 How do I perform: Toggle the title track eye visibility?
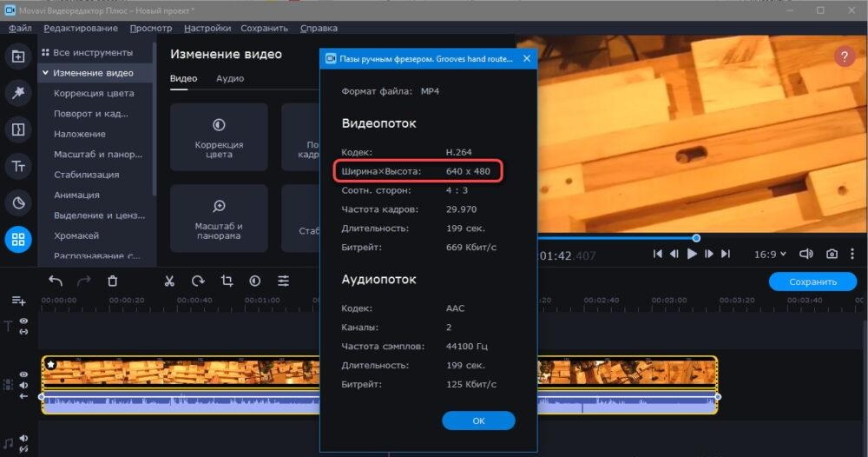point(24,321)
